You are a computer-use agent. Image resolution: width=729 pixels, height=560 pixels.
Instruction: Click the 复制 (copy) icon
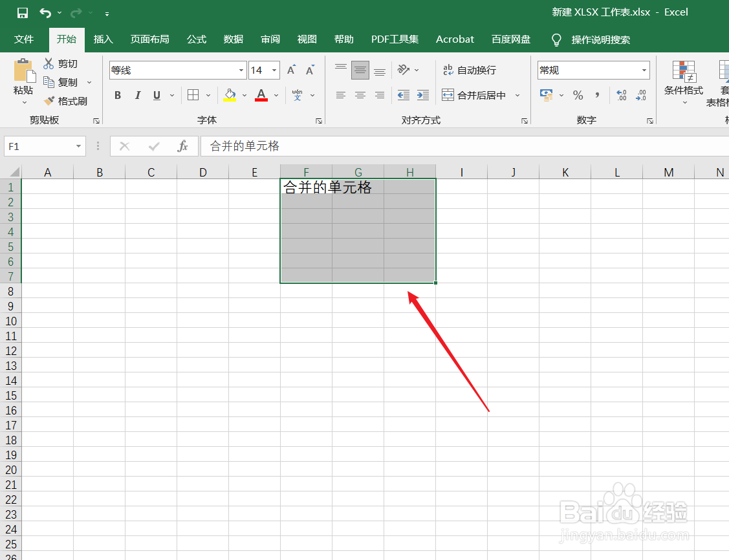click(x=49, y=82)
